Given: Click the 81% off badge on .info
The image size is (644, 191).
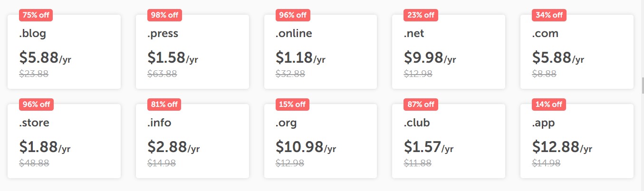Looking at the screenshot, I should point(164,104).
